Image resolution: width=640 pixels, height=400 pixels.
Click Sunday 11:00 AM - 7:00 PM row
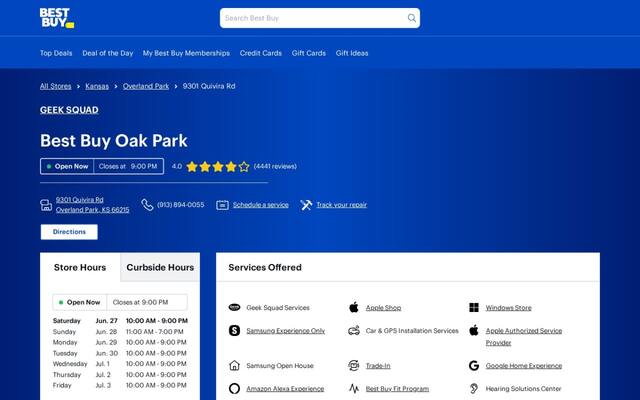(120, 332)
